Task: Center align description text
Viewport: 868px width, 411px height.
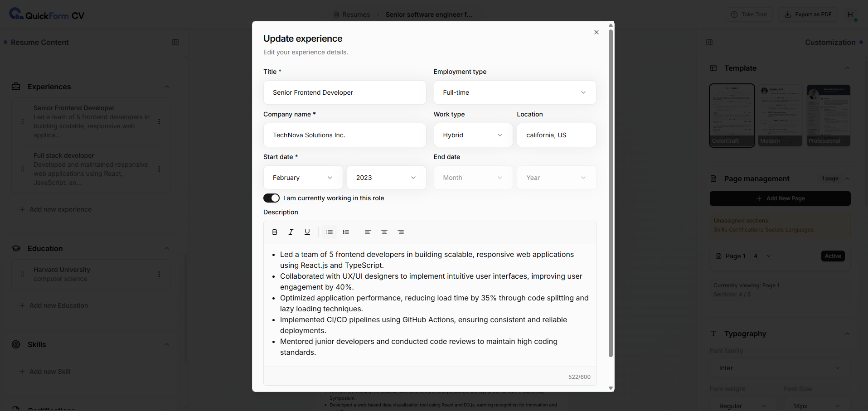Action: pyautogui.click(x=384, y=232)
